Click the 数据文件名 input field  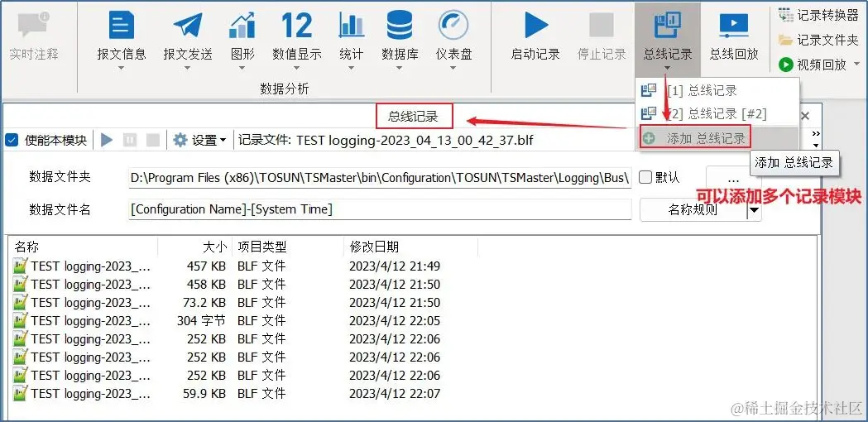(x=380, y=210)
